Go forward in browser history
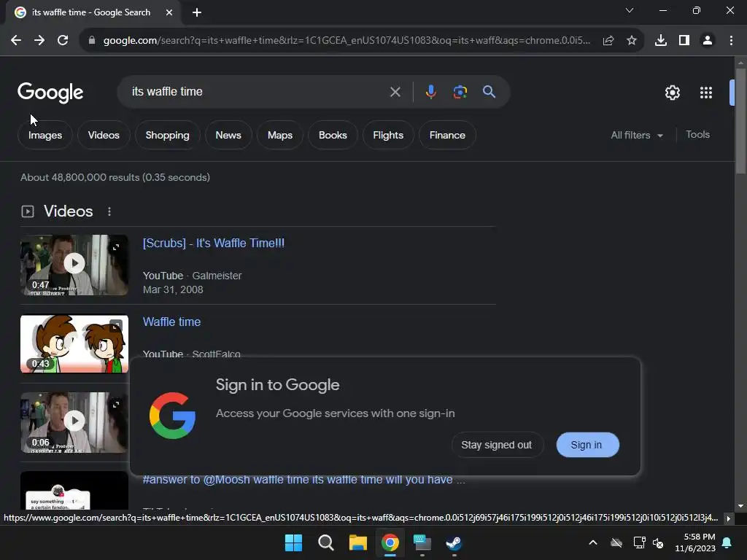The width and height of the screenshot is (747, 560). (39, 41)
